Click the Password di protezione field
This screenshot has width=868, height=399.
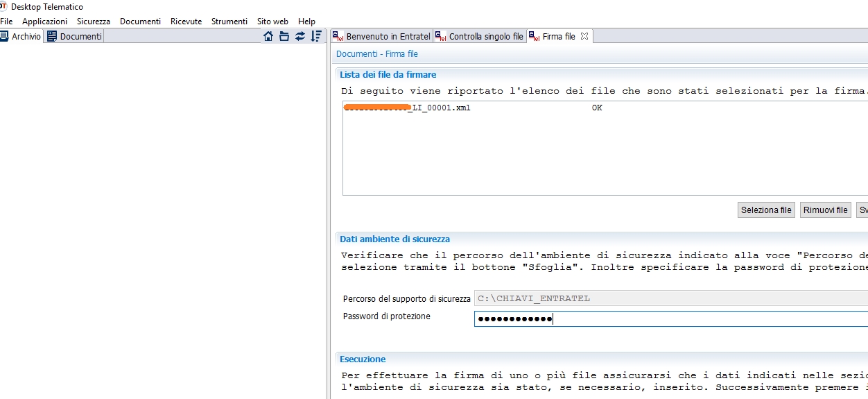pyautogui.click(x=670, y=319)
